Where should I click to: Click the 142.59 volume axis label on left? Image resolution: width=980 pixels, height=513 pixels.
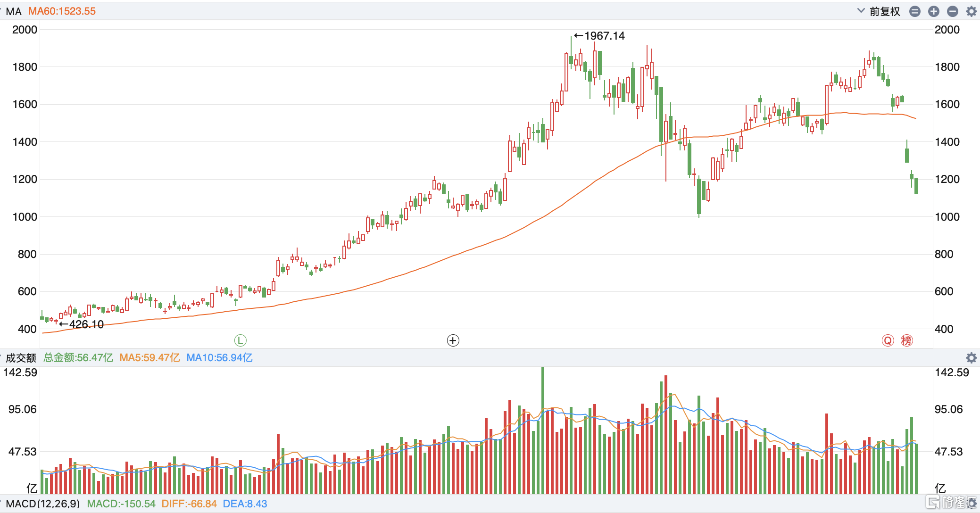20,372
